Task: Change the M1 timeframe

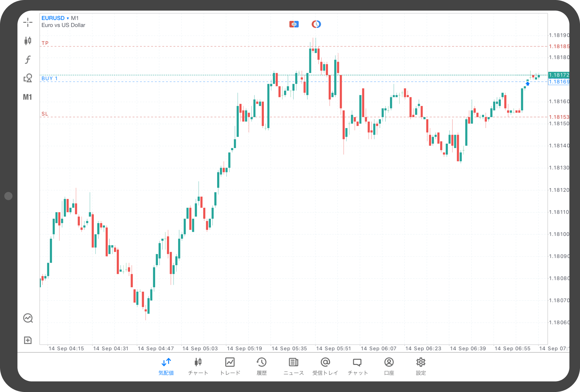Action: (27, 97)
